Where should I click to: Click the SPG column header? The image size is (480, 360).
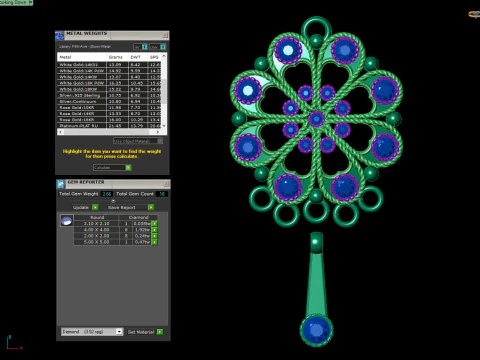point(154,57)
